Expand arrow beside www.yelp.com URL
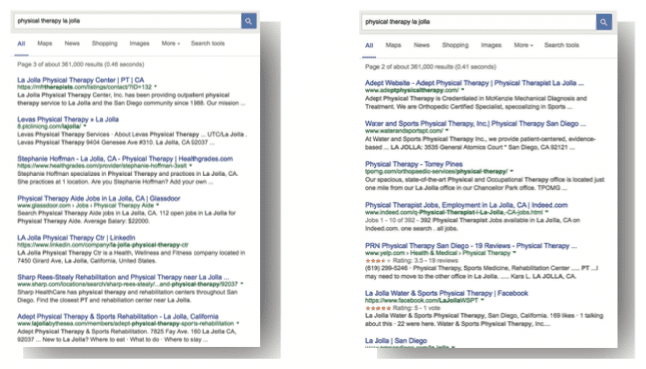The height and width of the screenshot is (369, 646). [514, 253]
